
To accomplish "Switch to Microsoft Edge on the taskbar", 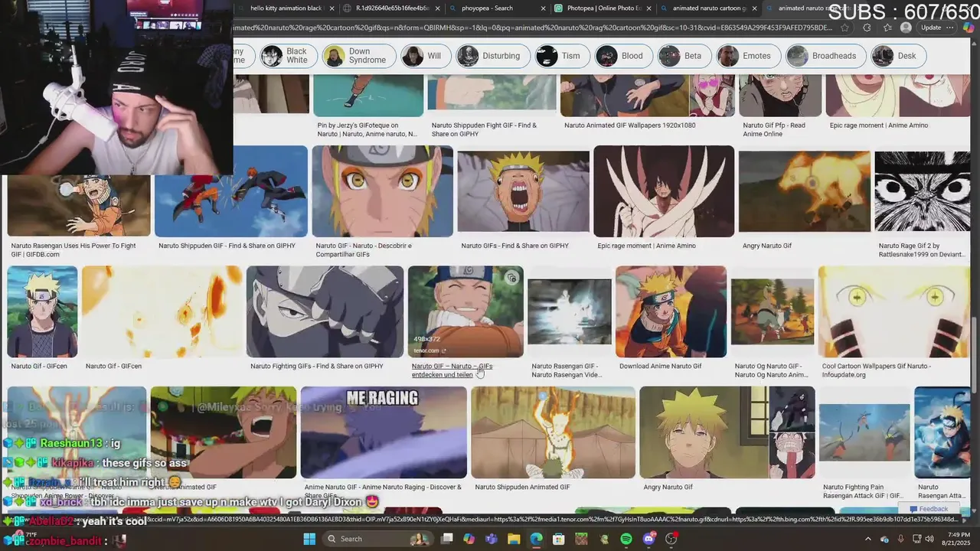I will (x=537, y=539).
